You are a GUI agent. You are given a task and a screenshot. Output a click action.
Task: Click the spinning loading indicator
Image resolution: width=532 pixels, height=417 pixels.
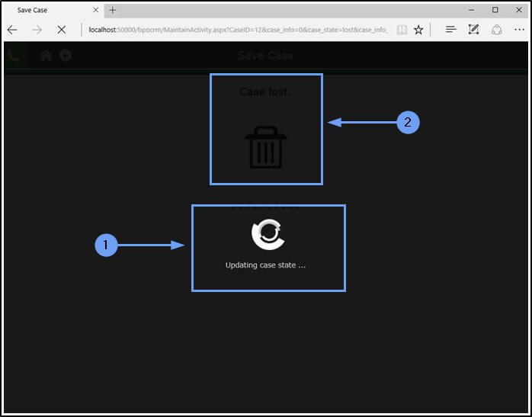[268, 234]
